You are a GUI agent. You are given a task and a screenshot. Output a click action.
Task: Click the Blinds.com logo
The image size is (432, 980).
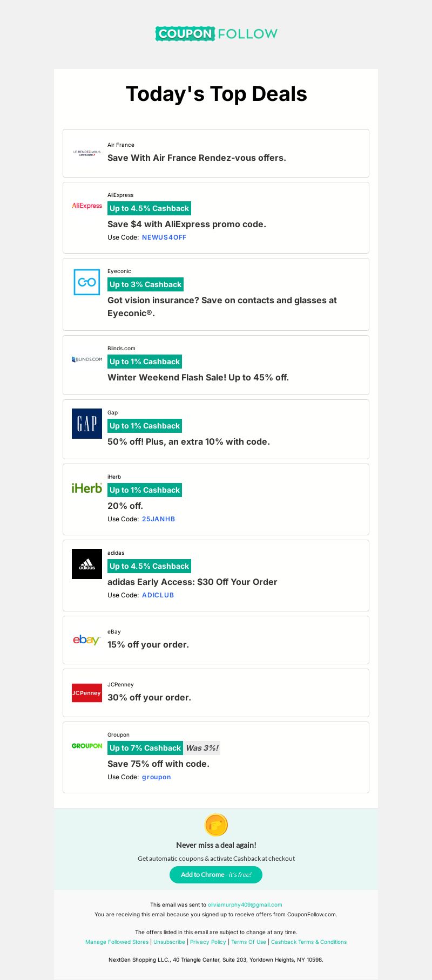pyautogui.click(x=87, y=359)
